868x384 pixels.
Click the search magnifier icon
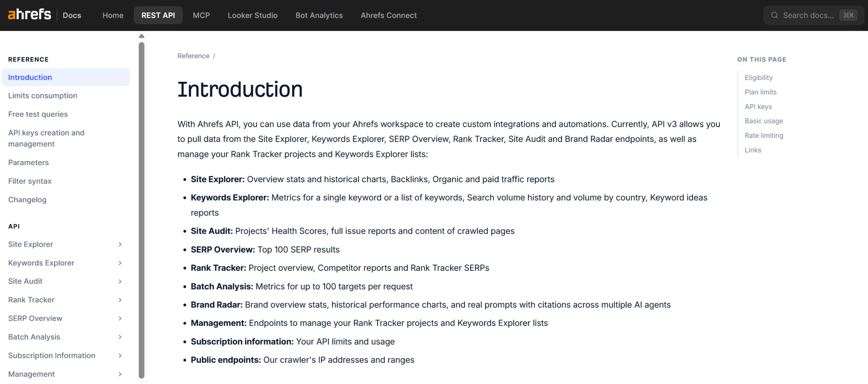click(774, 15)
